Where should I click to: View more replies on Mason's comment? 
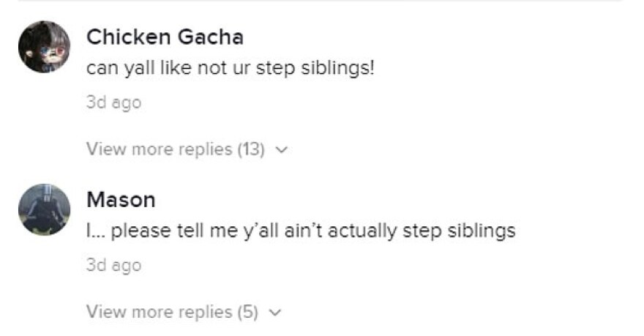pyautogui.click(x=172, y=312)
